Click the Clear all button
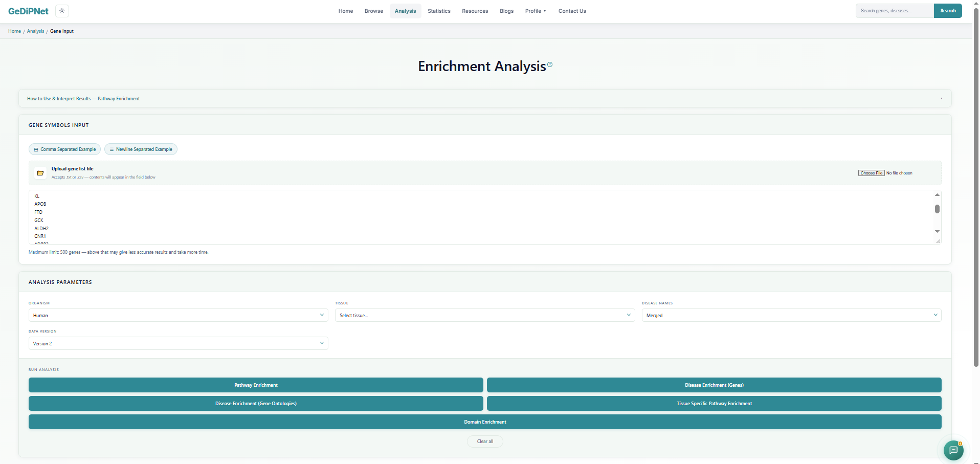This screenshot has width=980, height=464. click(x=485, y=441)
